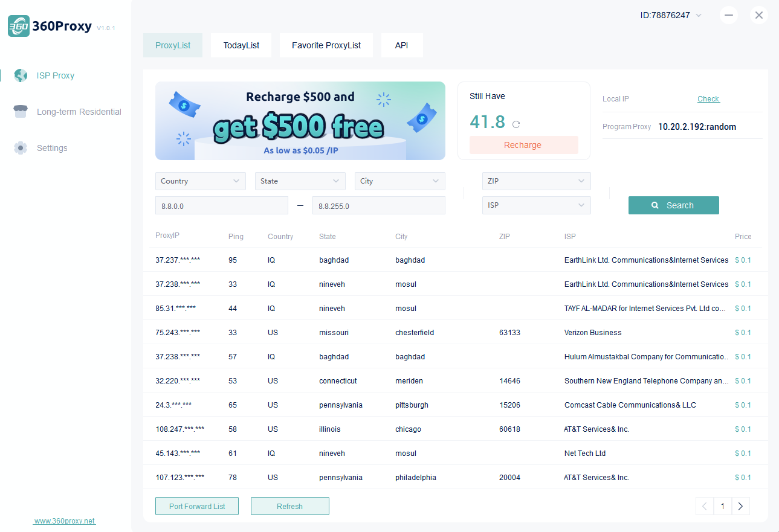Select proxy 108.247.***.*** row
The width and height of the screenshot is (779, 532).
[456, 429]
